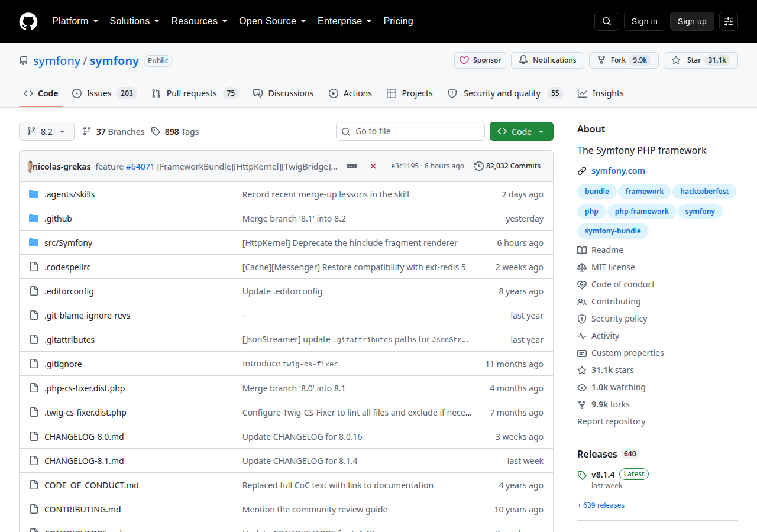Click the hacktoberfest topic tag
757x532 pixels.
(x=704, y=192)
